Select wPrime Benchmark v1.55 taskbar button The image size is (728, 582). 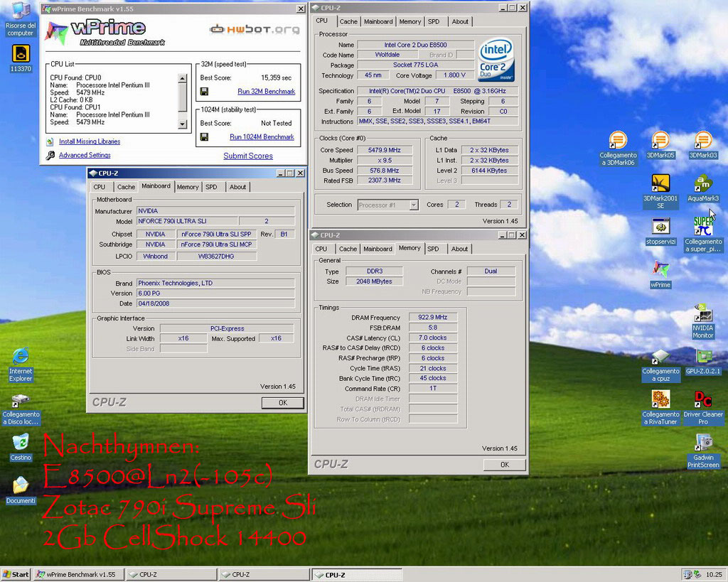coord(77,575)
